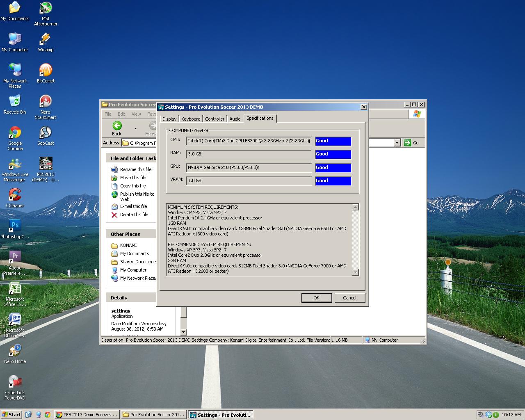Switch to the Keyboard tab

(x=191, y=119)
